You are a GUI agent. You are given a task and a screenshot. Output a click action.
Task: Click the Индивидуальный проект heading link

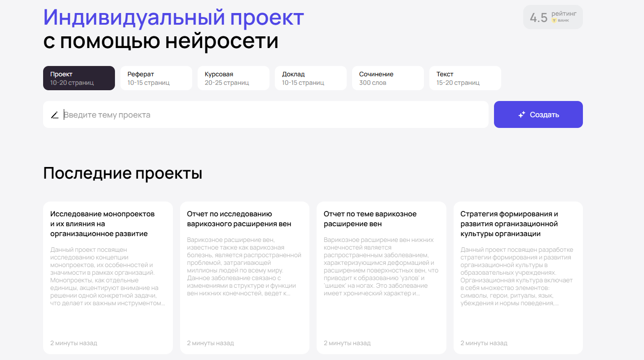tap(173, 17)
